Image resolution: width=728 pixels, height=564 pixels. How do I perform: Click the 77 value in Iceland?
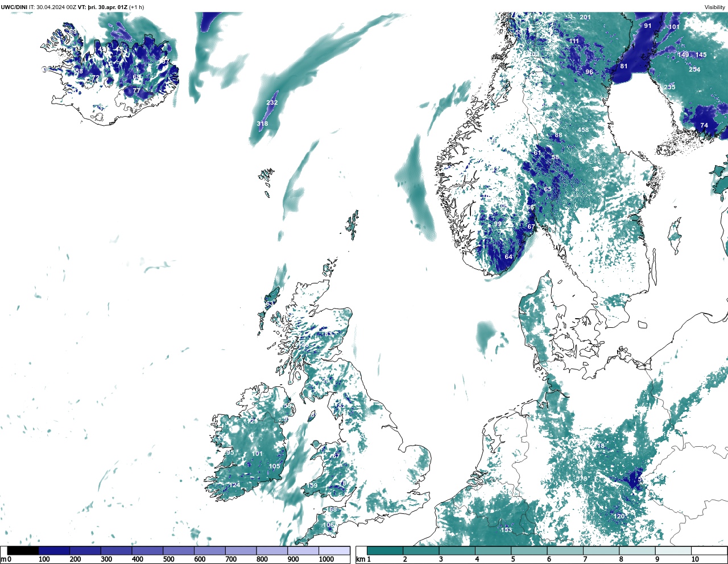click(x=136, y=90)
